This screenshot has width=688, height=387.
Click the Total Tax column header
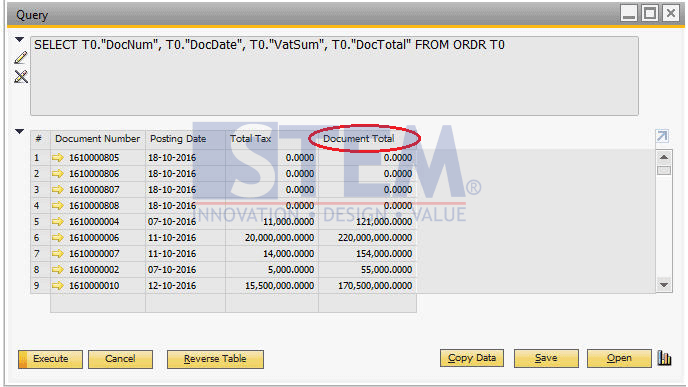(272, 139)
